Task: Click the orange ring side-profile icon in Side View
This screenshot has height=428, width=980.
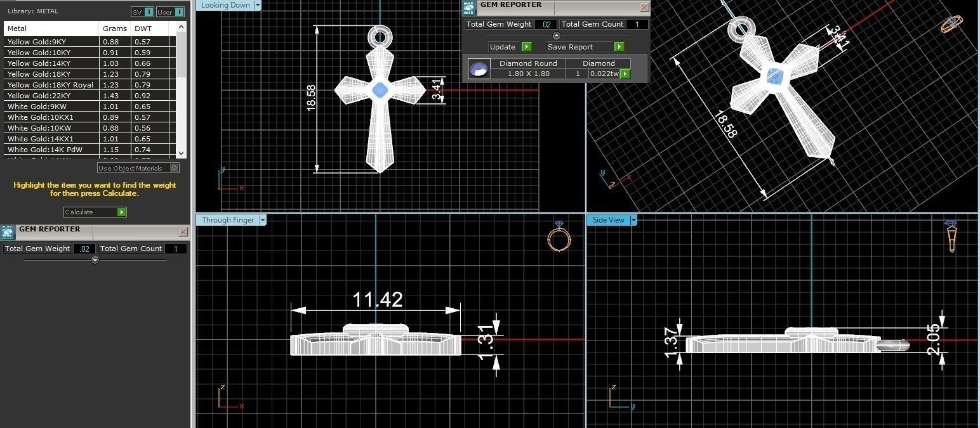Action: pos(951,236)
